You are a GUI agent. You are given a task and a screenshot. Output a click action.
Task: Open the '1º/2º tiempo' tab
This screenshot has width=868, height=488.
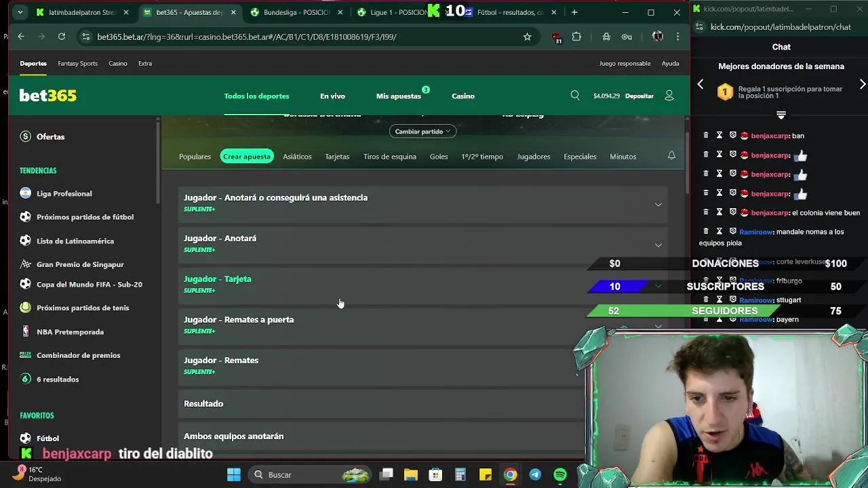tap(482, 157)
